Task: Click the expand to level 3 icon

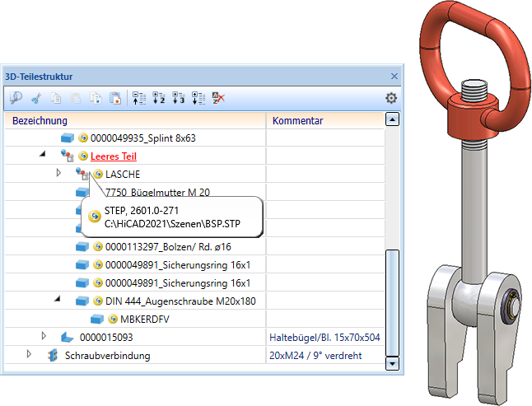Action: 179,98
